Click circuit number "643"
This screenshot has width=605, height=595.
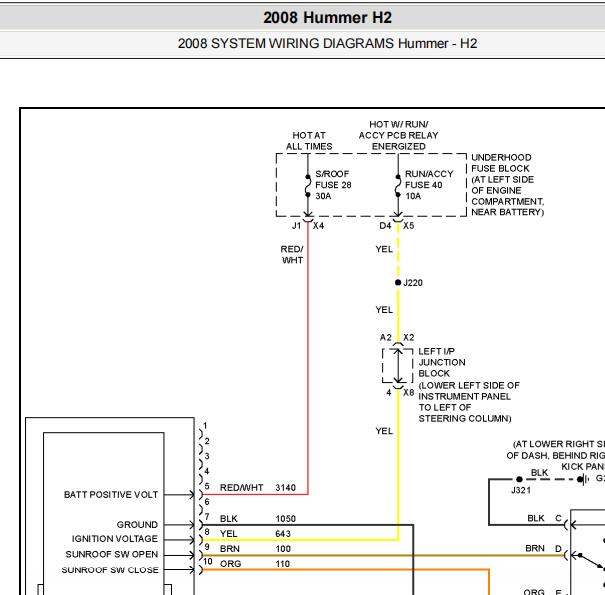tap(283, 534)
